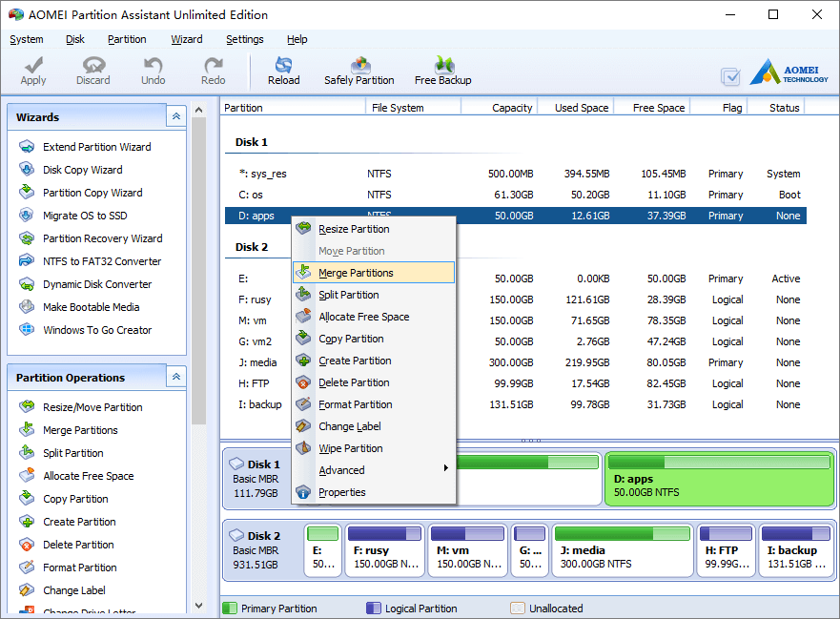Choose Allocate Free Space from context menu
840x619 pixels.
tap(374, 317)
